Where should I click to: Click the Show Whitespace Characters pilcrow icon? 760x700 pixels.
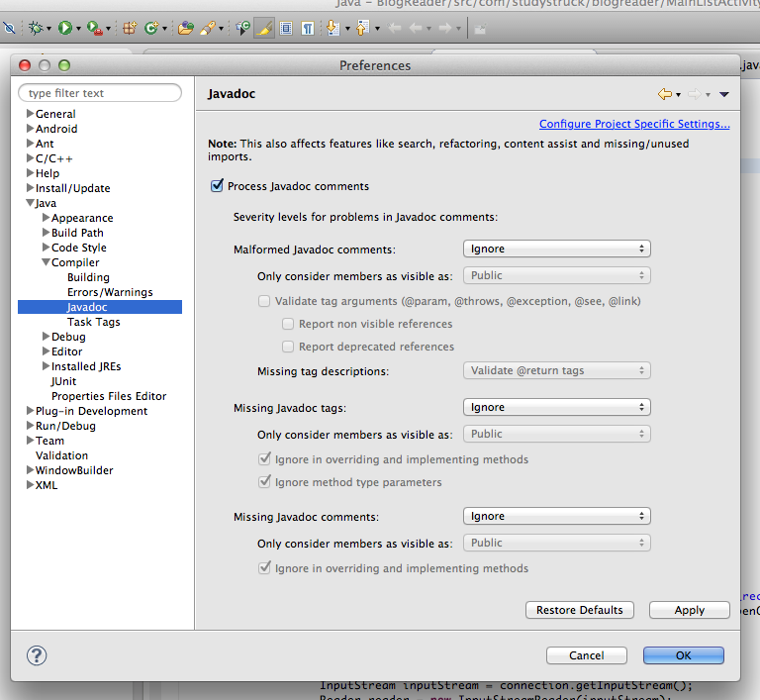308,29
